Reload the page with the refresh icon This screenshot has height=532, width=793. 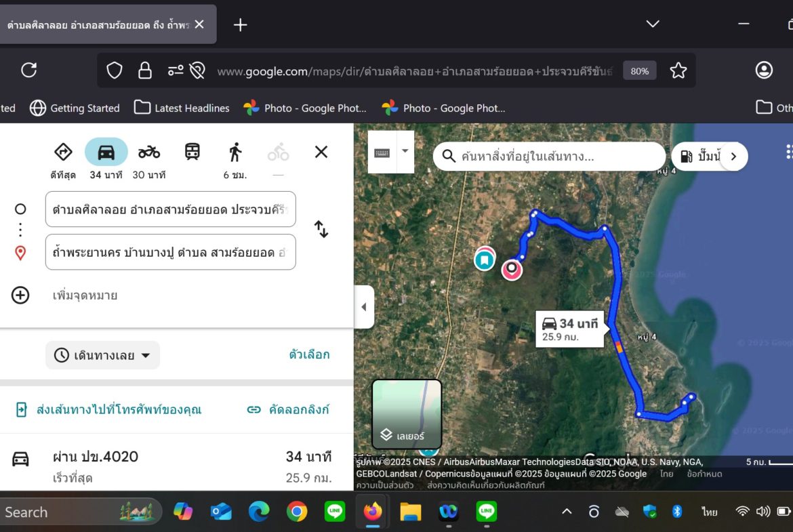pos(29,70)
